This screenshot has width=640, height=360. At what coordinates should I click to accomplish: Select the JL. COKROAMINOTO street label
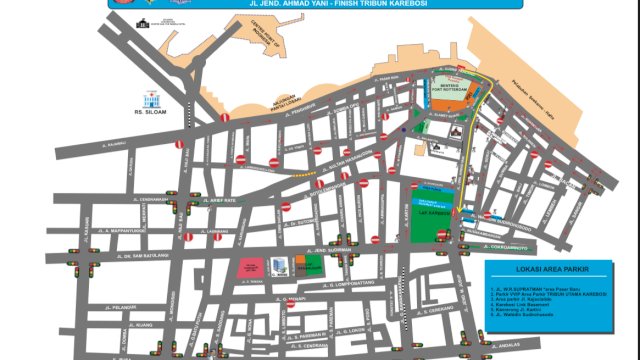tap(505, 247)
